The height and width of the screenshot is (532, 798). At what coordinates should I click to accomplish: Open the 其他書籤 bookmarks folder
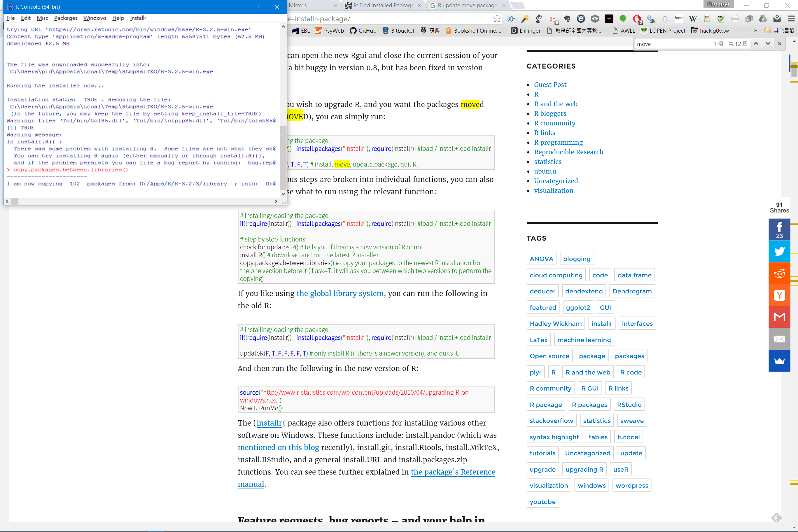779,31
